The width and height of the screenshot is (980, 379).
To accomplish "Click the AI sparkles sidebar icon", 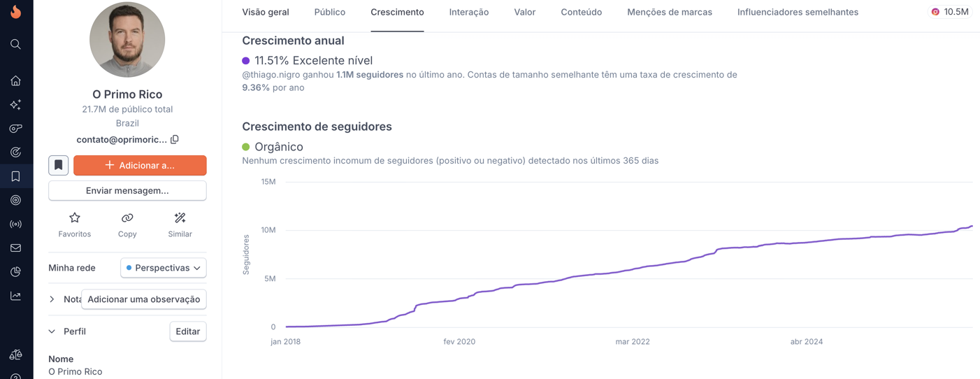I will tap(15, 105).
